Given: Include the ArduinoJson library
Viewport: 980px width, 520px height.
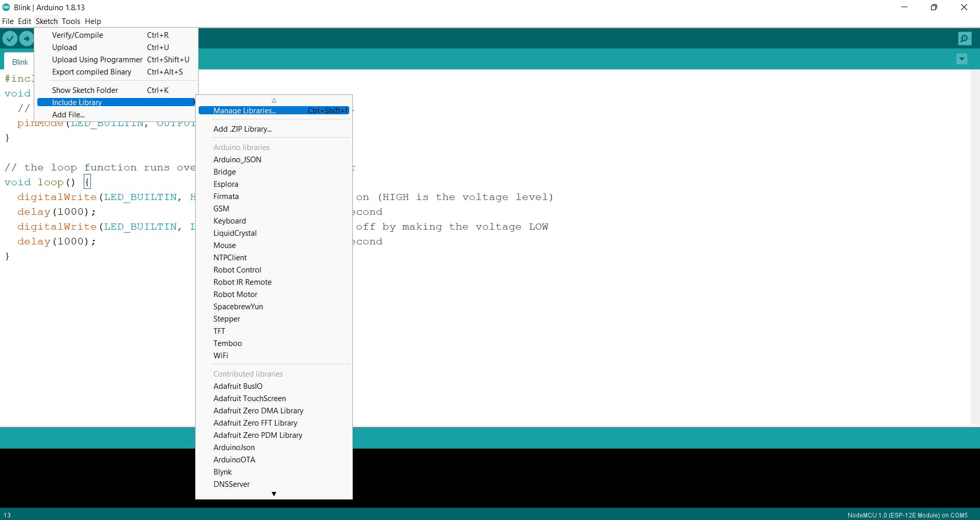Looking at the screenshot, I should [x=274, y=448].
